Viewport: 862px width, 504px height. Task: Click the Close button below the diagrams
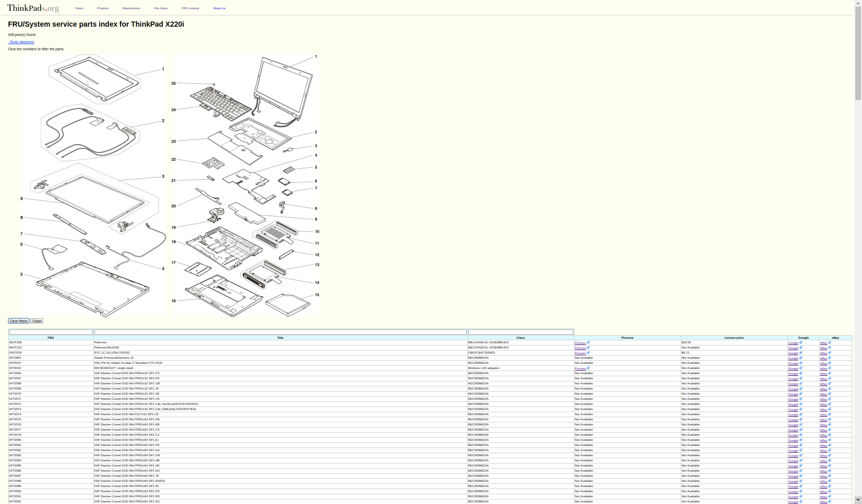[x=36, y=321]
